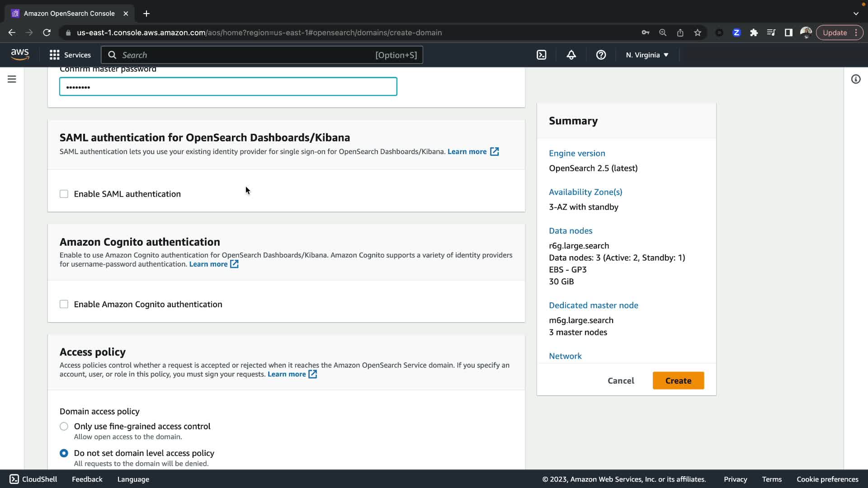Expand the left hamburger navigation menu

coord(12,80)
